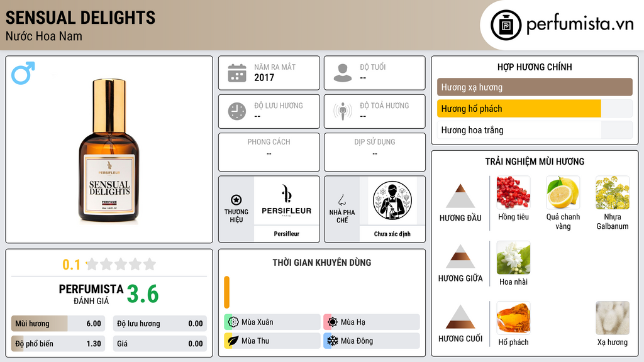Select the Hương hổ phách accord bar
Screen dimensions: 644x362
pos(535,109)
